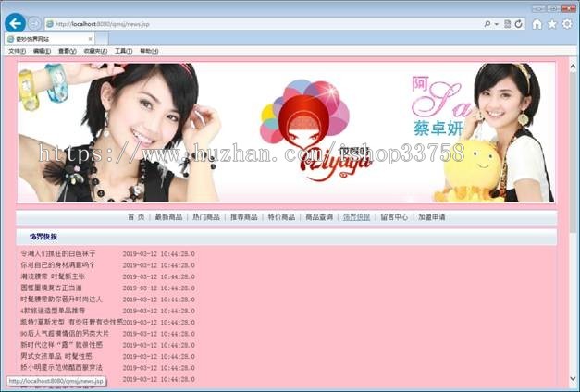Screen dimensions: 580x392
Task: Click the page scrollbar up arrow
Action: point(573,67)
